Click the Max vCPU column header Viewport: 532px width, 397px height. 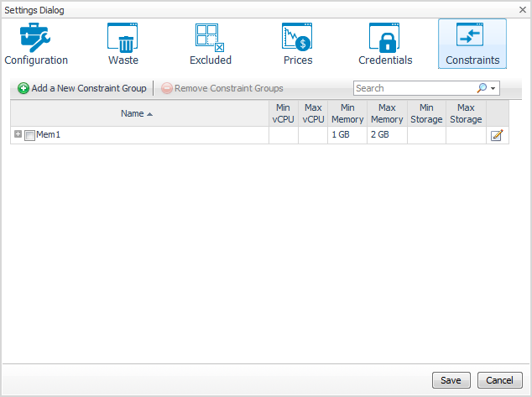point(313,113)
